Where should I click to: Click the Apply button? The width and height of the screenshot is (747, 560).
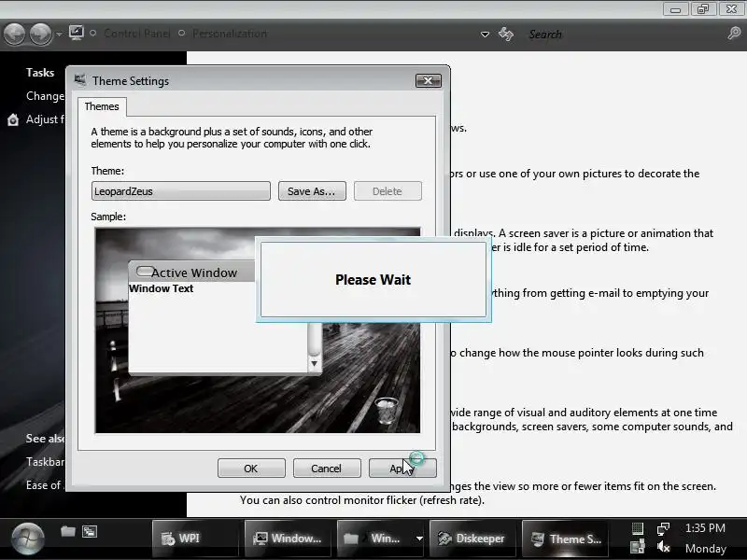point(402,469)
